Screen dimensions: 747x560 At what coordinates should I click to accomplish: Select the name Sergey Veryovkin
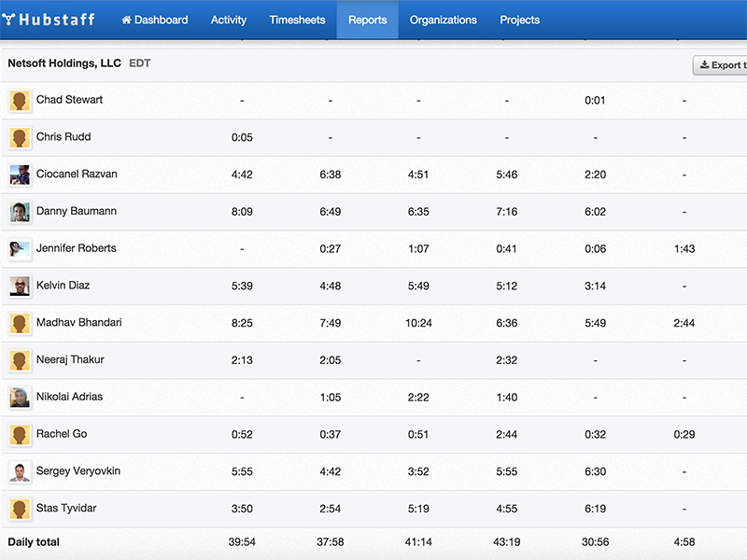[78, 471]
